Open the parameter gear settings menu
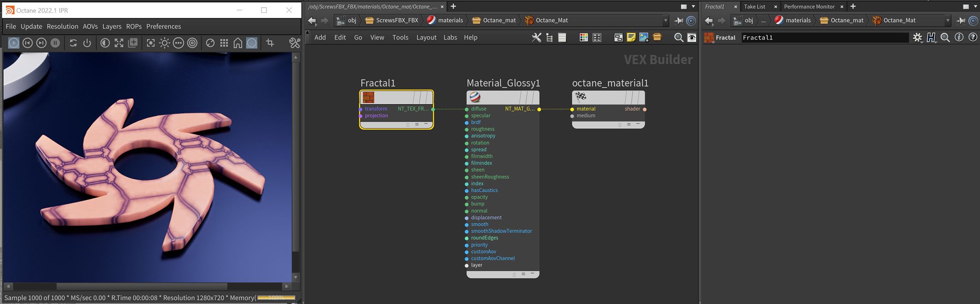980x304 pixels. click(x=917, y=38)
